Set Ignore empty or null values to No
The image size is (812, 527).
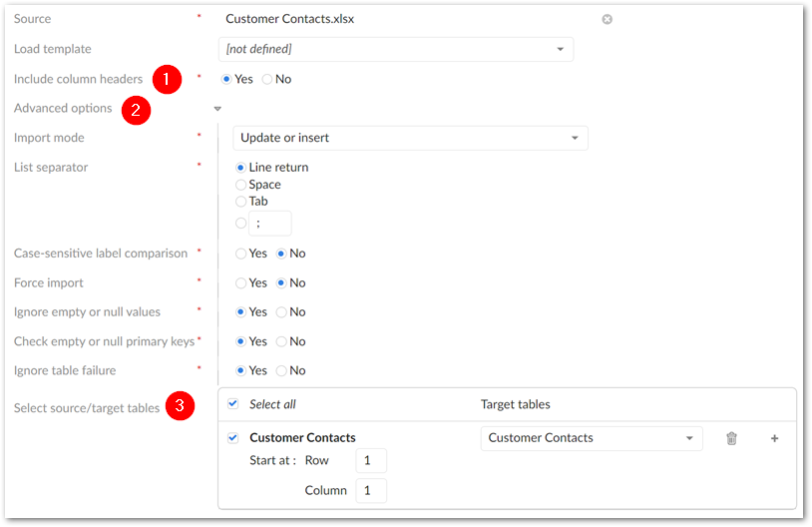click(x=281, y=312)
